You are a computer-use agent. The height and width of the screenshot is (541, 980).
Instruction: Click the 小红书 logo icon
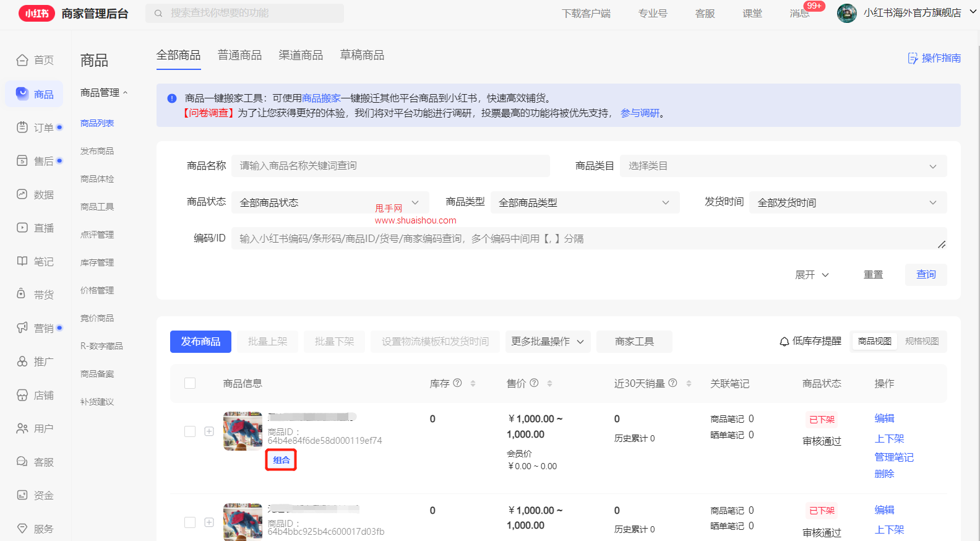37,13
